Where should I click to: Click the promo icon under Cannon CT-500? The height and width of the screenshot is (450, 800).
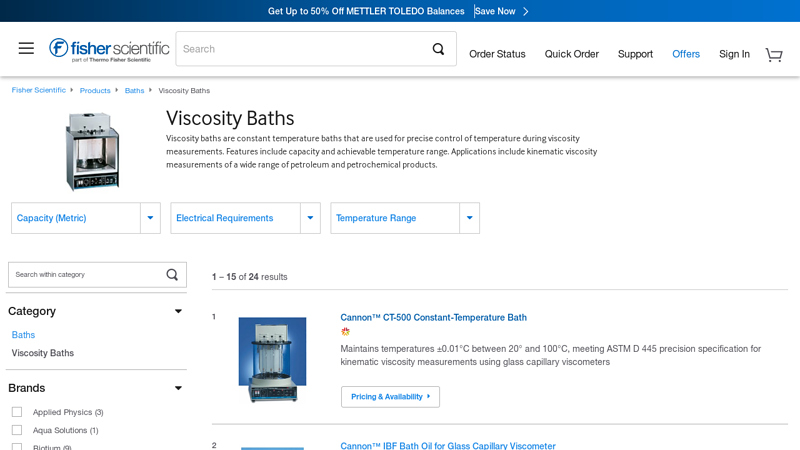[x=345, y=332]
